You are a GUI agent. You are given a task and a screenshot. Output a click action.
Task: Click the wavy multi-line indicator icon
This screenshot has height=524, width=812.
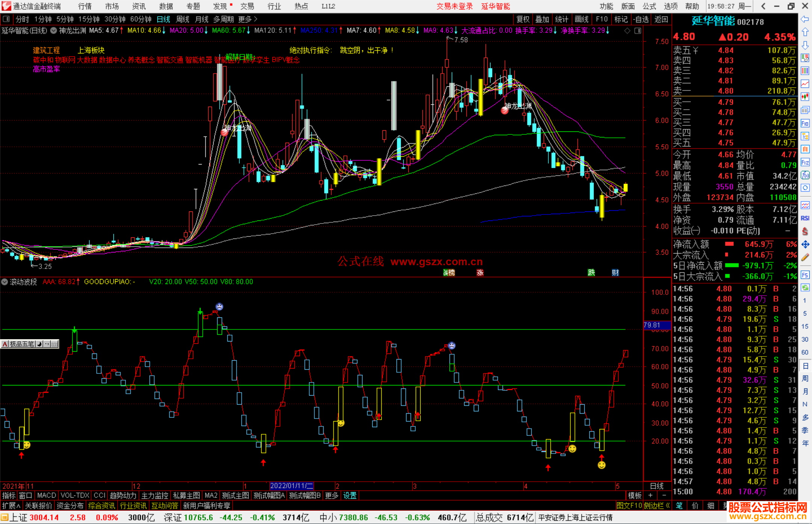pyautogui.click(x=805, y=205)
